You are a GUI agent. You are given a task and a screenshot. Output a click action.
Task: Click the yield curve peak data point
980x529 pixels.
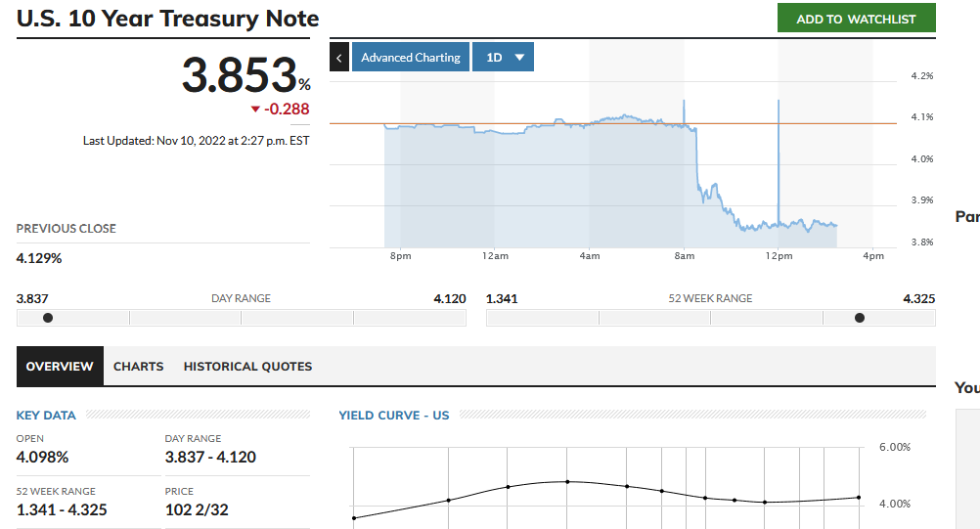(567, 481)
